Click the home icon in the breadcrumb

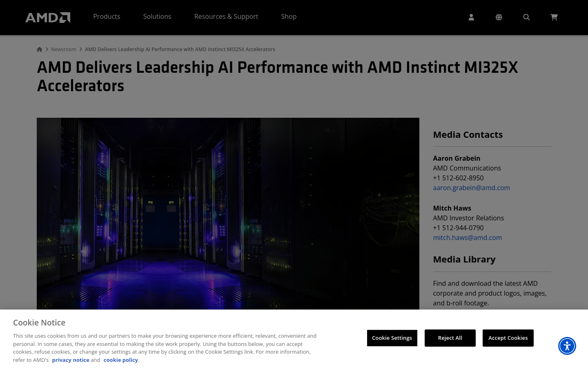39,49
